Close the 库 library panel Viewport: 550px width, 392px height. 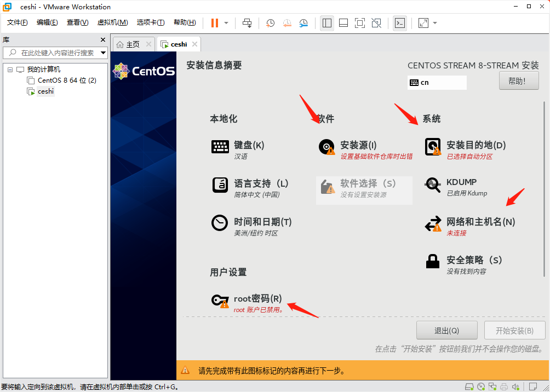pos(103,39)
